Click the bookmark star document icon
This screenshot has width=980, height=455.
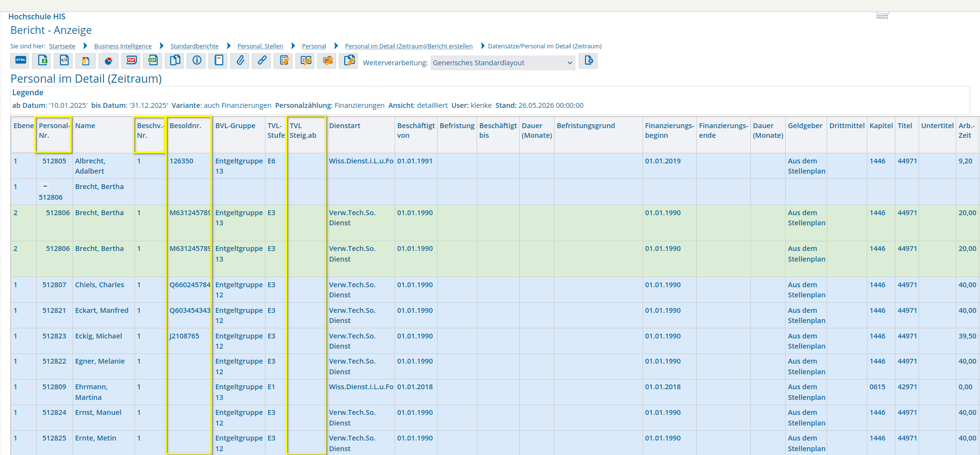coord(86,60)
